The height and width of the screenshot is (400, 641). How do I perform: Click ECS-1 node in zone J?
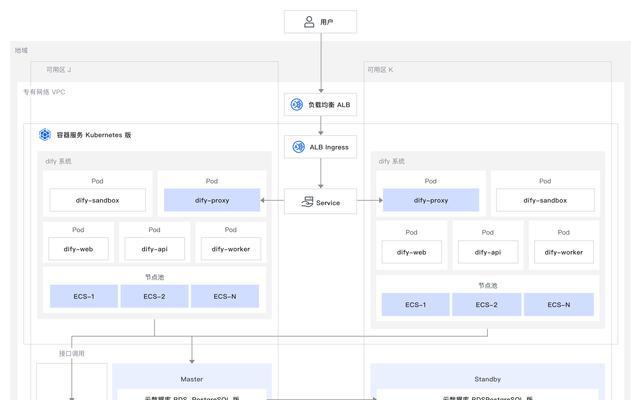coord(84,296)
